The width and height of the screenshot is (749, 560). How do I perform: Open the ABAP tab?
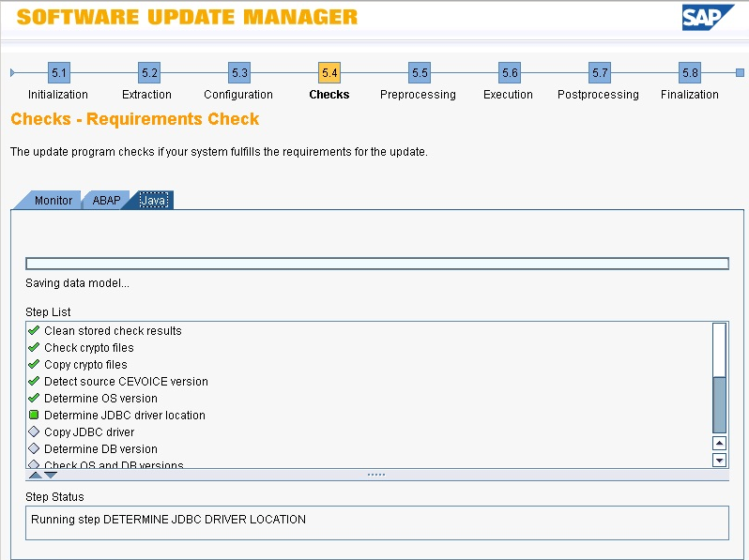106,201
